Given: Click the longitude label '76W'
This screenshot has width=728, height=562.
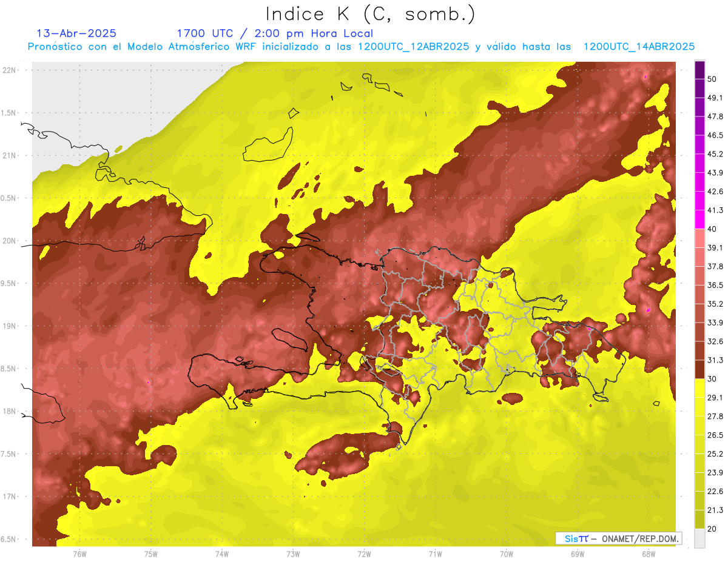Looking at the screenshot, I should tap(79, 554).
